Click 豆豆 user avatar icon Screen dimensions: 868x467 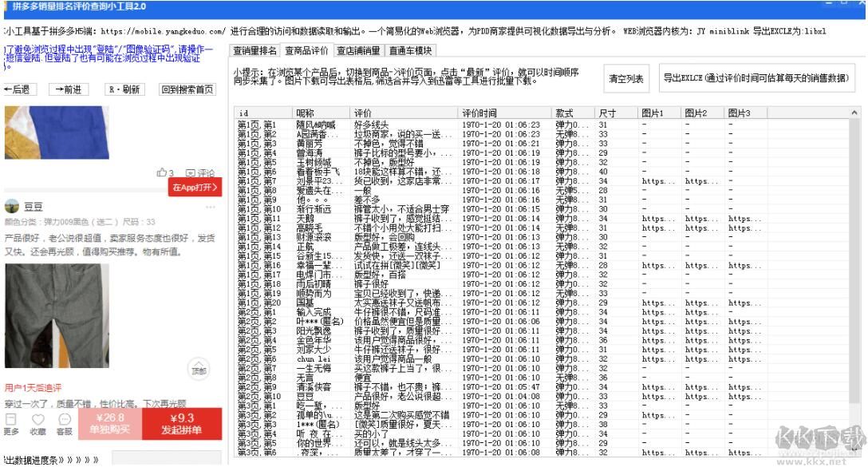pos(11,206)
